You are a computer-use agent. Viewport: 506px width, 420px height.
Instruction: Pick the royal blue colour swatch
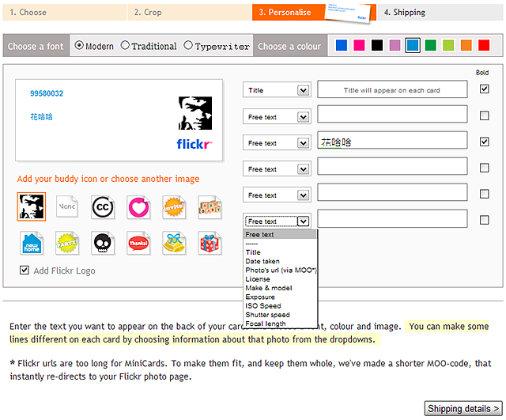(342, 45)
